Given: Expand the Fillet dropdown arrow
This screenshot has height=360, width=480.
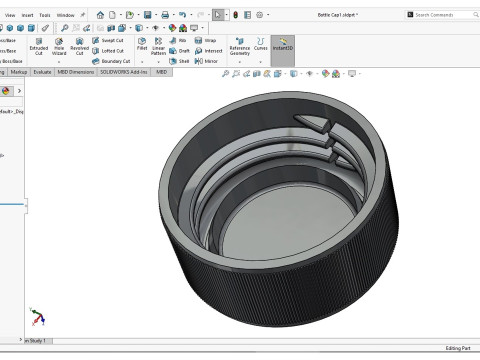Looking at the screenshot, I should click(142, 62).
